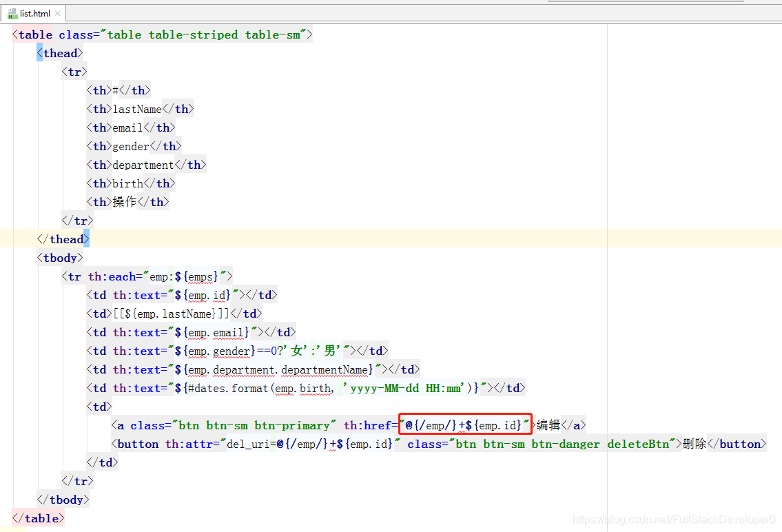Click the closing td tag line

(x=102, y=462)
